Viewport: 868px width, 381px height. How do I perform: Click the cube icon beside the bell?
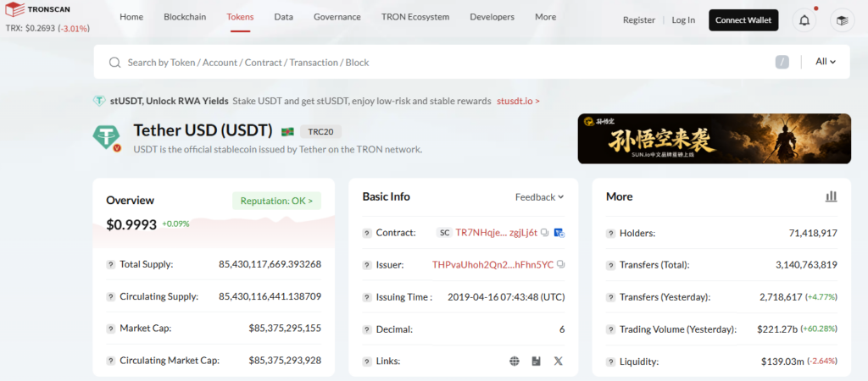pyautogui.click(x=841, y=20)
